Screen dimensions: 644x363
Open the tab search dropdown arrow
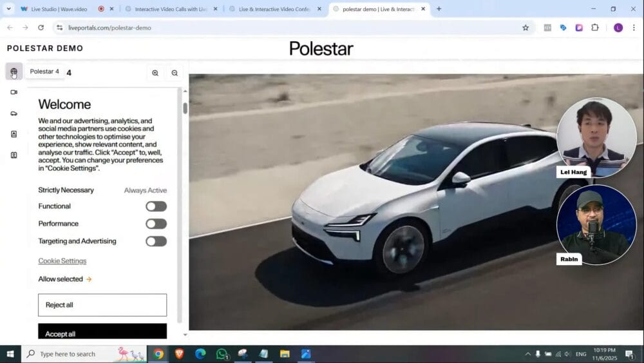[8, 9]
